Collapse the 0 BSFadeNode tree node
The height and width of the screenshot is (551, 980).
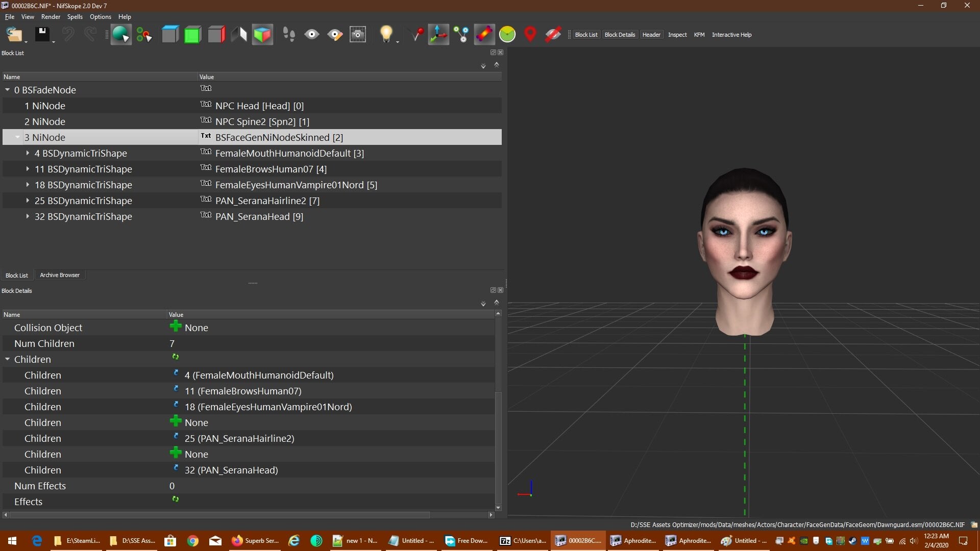coord(7,90)
